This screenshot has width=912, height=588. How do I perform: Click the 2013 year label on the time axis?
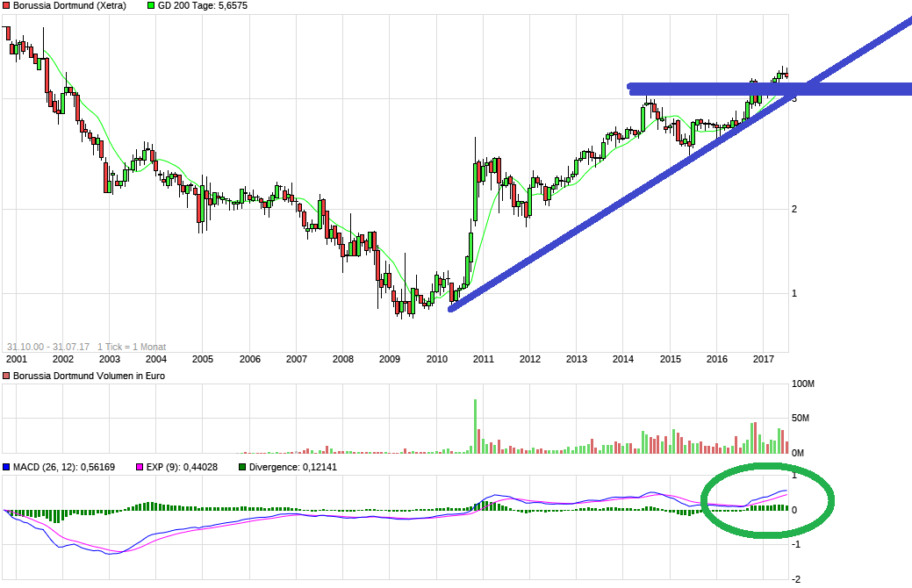tap(577, 360)
